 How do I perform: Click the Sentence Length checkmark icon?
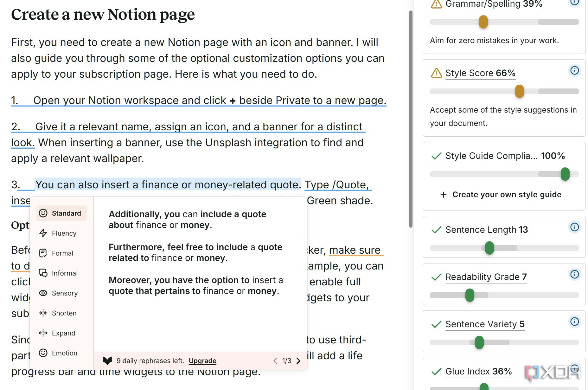[436, 230]
